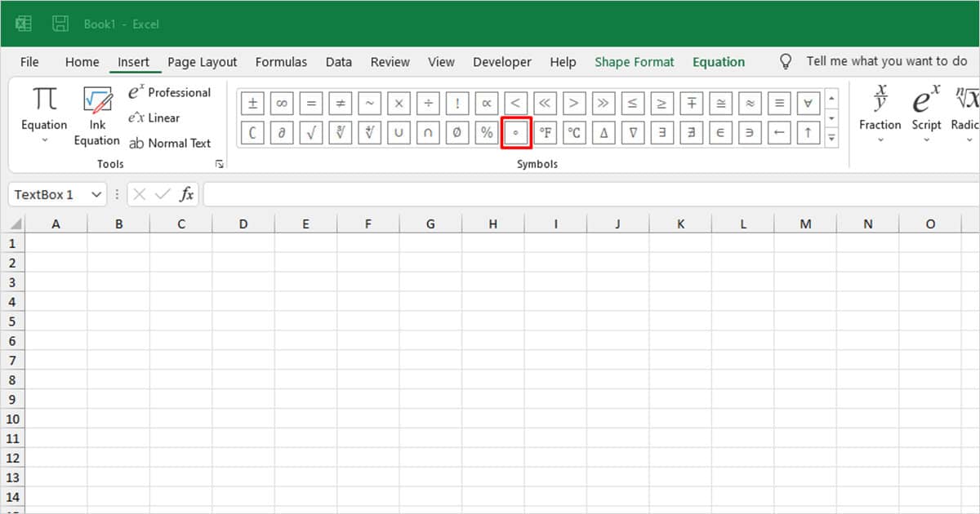Convert equation to Normal Text
Screen dimensions: 980x514
(171, 143)
